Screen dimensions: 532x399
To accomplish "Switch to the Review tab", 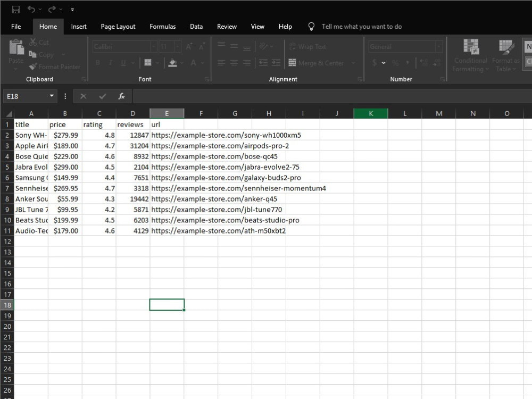I will point(227,27).
